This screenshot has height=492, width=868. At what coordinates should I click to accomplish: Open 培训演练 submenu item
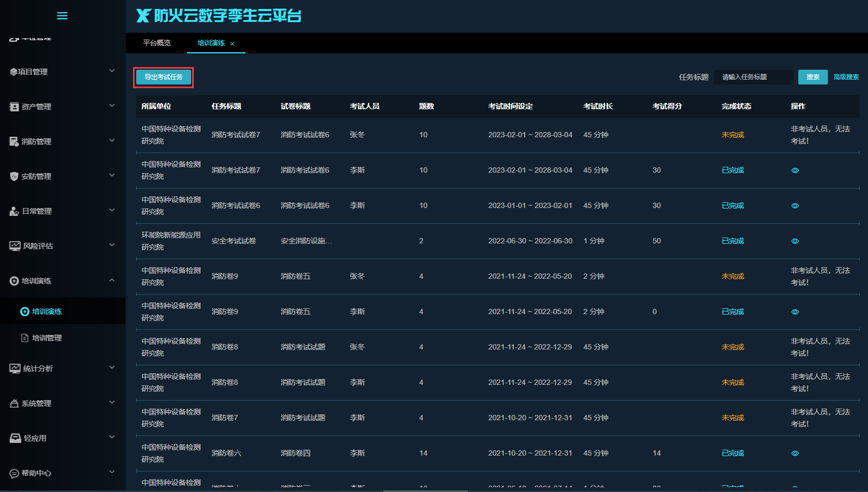click(63, 311)
